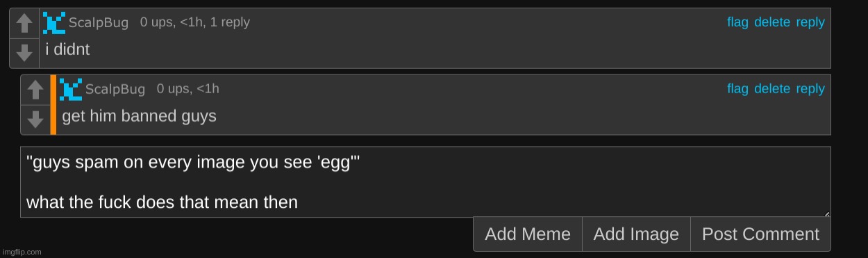The height and width of the screenshot is (258, 868).
Task: Downvote the "i didnt" comment
Action: tap(24, 54)
